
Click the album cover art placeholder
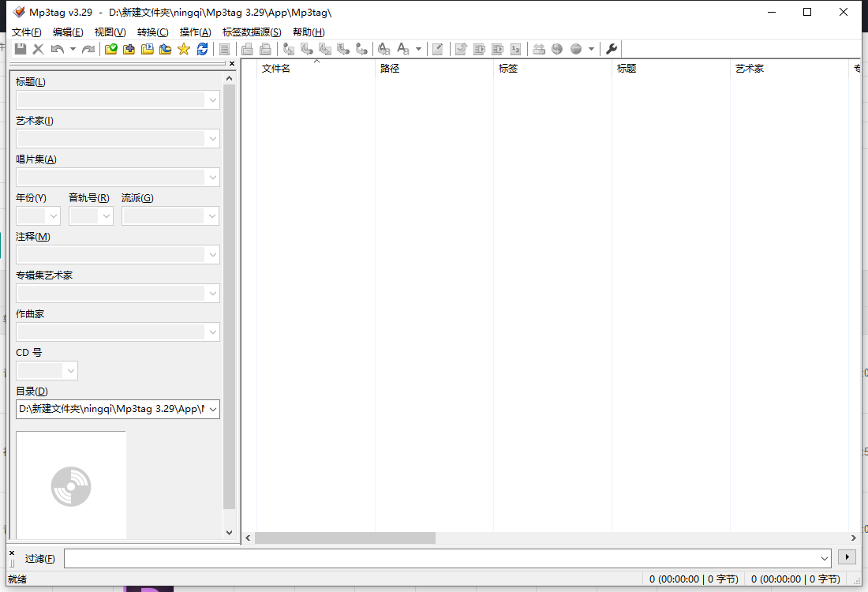click(x=71, y=485)
